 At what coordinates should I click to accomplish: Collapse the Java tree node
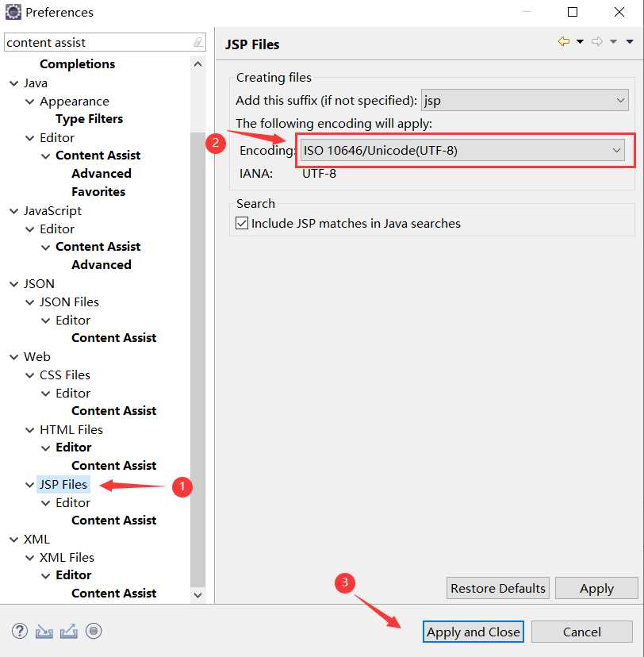tap(13, 83)
